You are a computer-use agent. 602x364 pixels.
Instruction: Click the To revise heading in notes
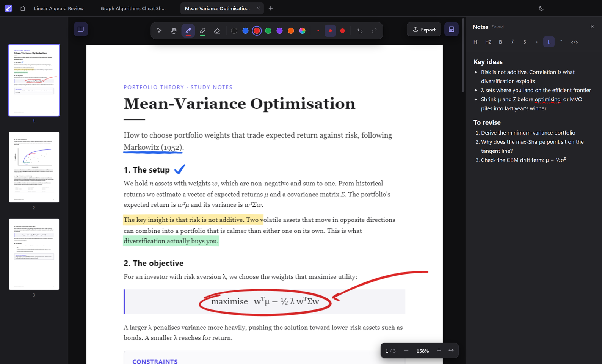487,122
